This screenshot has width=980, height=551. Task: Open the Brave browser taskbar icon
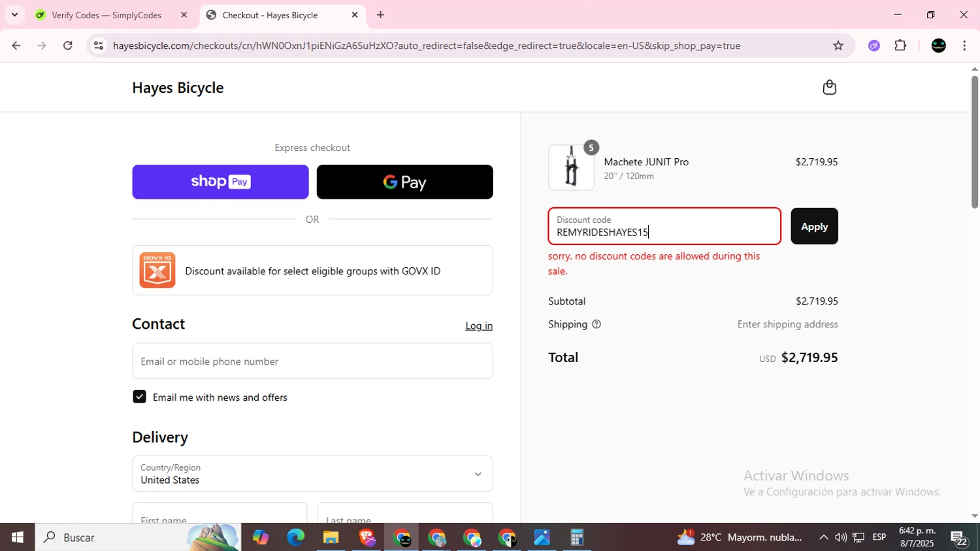coord(367,537)
